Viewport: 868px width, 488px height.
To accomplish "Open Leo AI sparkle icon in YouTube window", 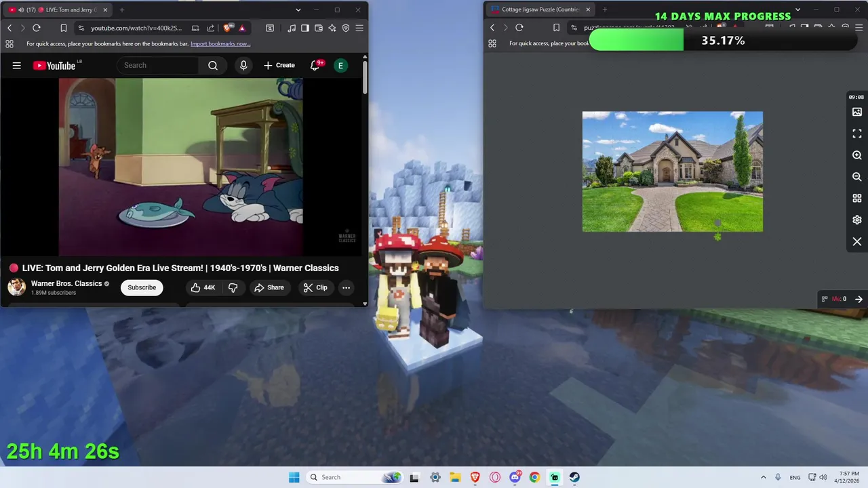I will coord(332,28).
